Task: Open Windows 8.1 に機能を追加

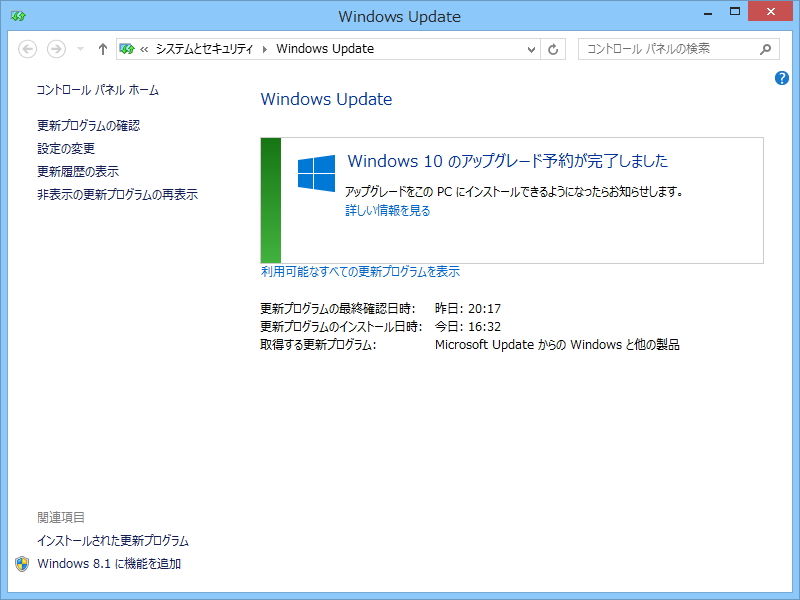Action: (109, 564)
